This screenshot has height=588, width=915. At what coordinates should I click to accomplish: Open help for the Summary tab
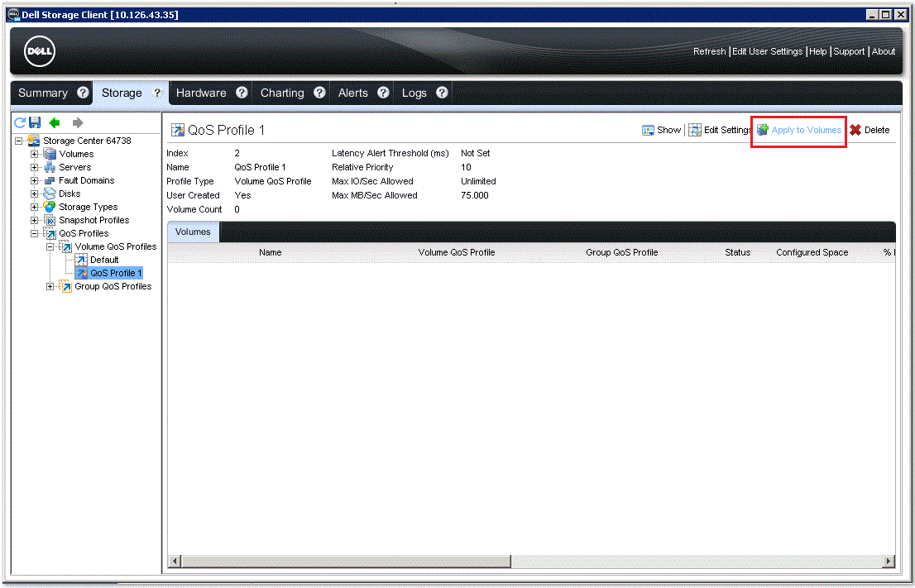pos(83,92)
